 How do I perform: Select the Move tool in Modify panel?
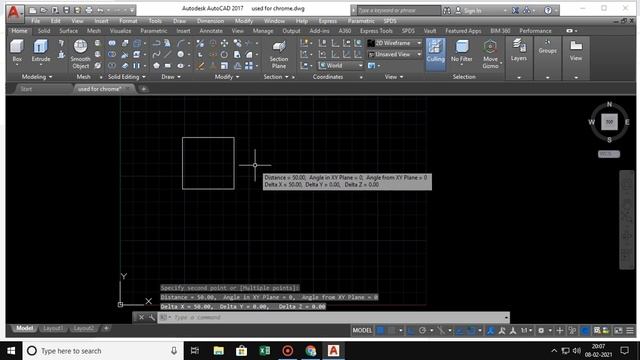[x=224, y=43]
